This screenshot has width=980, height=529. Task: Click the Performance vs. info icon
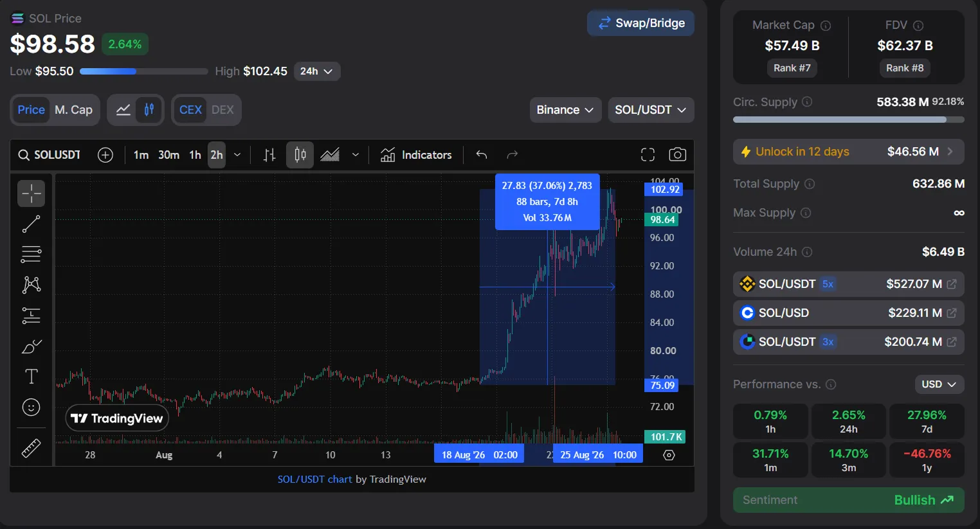point(831,384)
